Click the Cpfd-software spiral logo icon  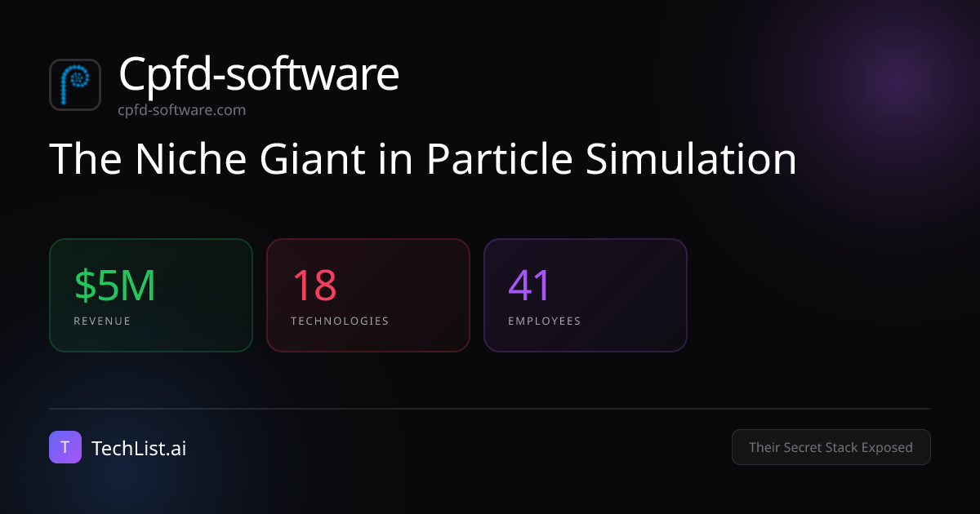click(x=75, y=85)
